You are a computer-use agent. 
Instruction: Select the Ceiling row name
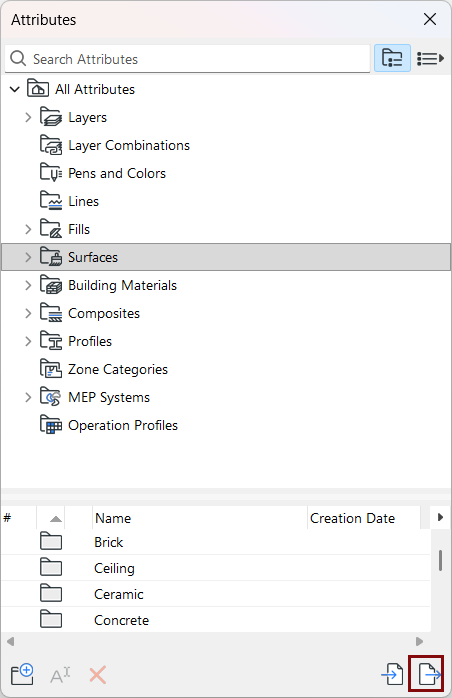point(114,568)
